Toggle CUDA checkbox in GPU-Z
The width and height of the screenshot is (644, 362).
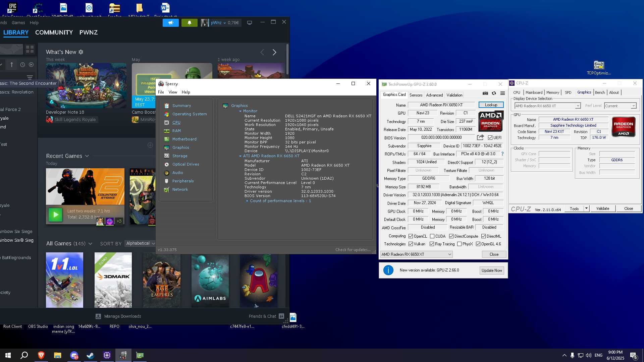[x=432, y=236]
